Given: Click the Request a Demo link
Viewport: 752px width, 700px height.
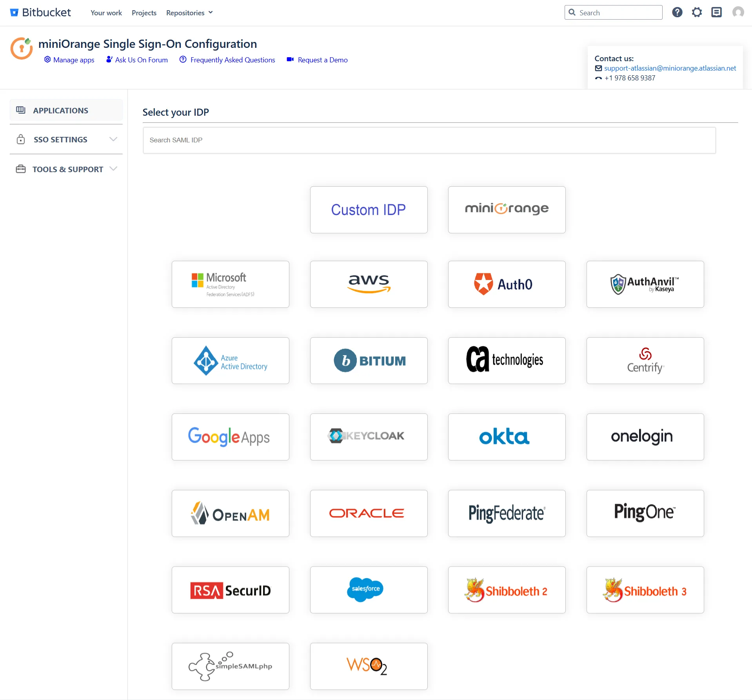Looking at the screenshot, I should tap(322, 60).
